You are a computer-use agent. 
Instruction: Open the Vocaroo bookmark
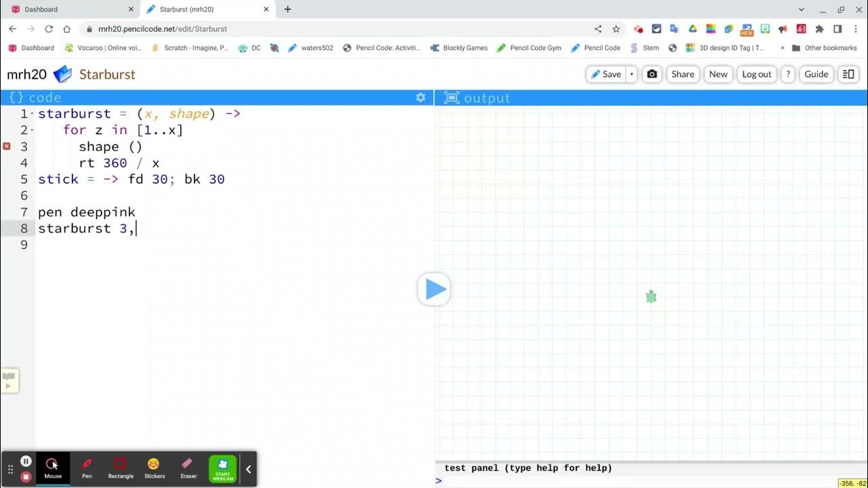pyautogui.click(x=103, y=47)
